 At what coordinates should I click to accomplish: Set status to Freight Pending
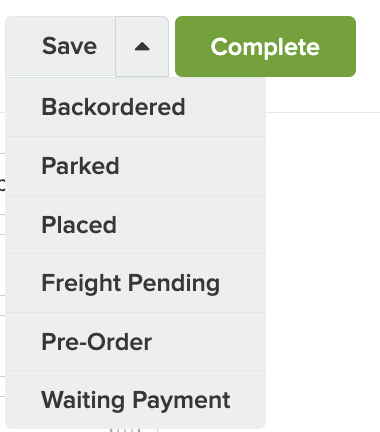point(135,283)
